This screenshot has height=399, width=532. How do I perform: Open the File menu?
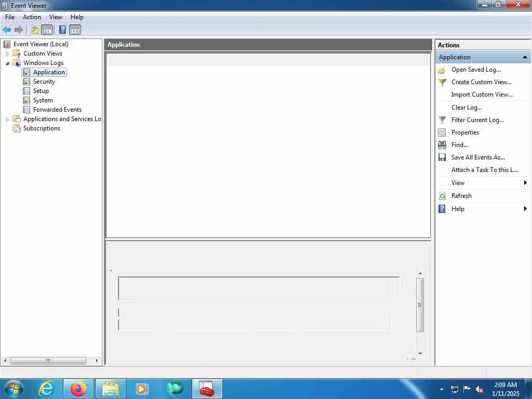pyautogui.click(x=10, y=17)
